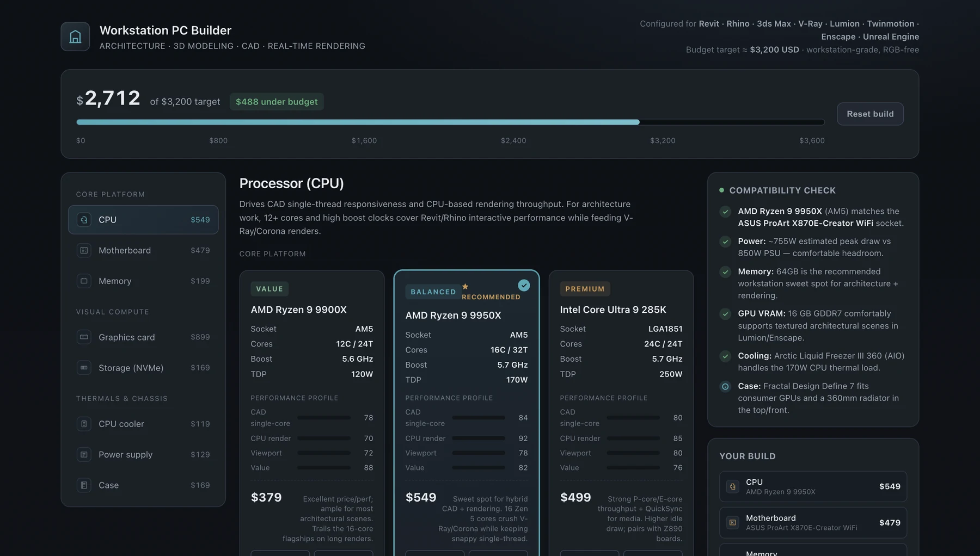Click the Power supply icon in the sidebar

(x=84, y=454)
